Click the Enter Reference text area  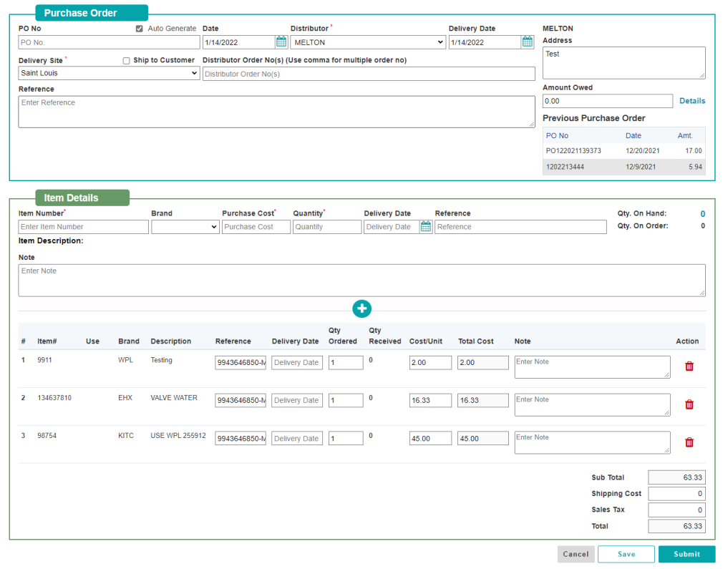[x=277, y=112]
